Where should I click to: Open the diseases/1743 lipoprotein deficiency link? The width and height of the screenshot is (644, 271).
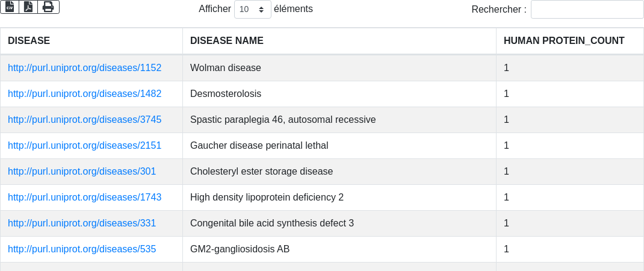pyautogui.click(x=85, y=198)
